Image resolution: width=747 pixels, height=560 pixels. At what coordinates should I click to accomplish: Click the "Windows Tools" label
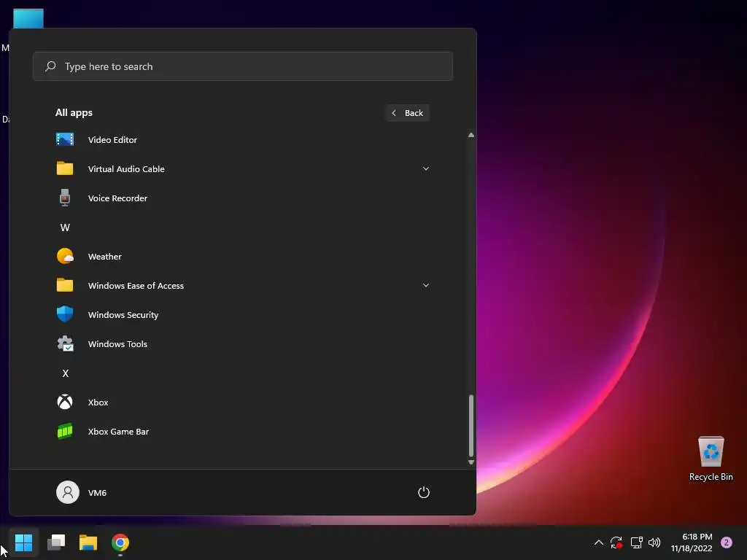point(117,344)
